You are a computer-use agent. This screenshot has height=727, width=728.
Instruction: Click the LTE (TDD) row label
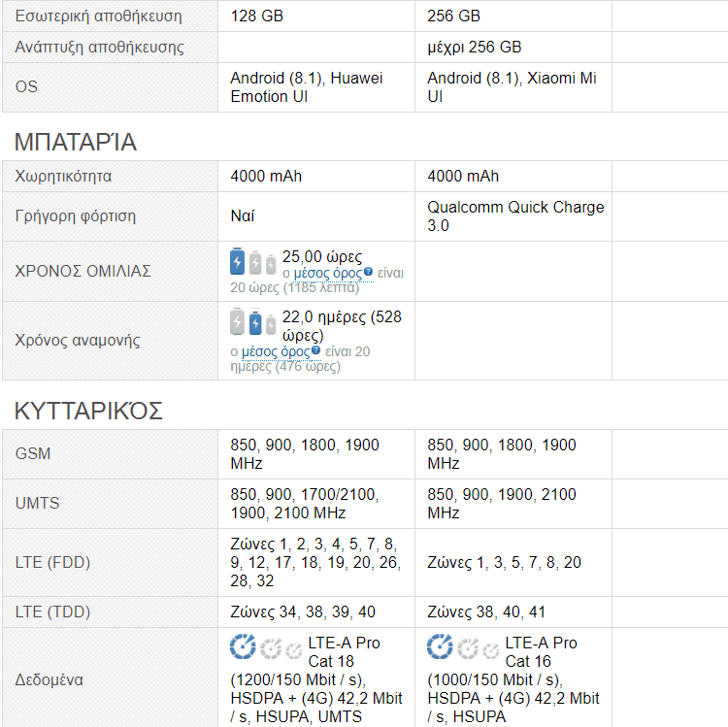(x=52, y=611)
